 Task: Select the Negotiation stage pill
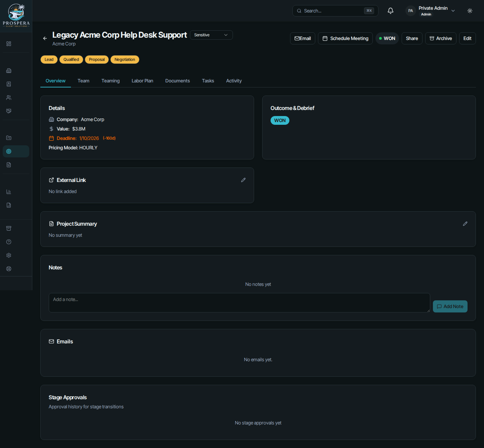point(125,60)
